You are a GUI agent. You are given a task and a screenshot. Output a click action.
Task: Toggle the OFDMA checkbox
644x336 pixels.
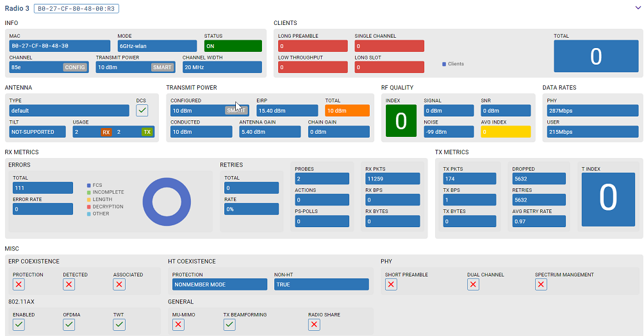(69, 324)
